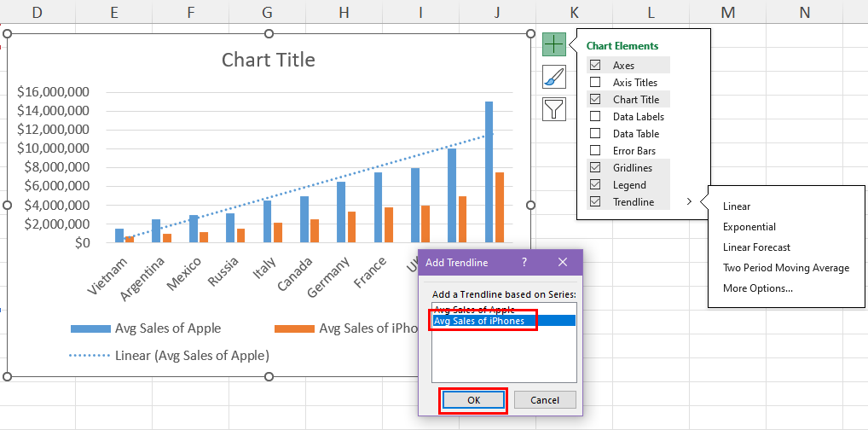The image size is (868, 430).
Task: Enable the Data Table checkbox
Action: (x=595, y=134)
